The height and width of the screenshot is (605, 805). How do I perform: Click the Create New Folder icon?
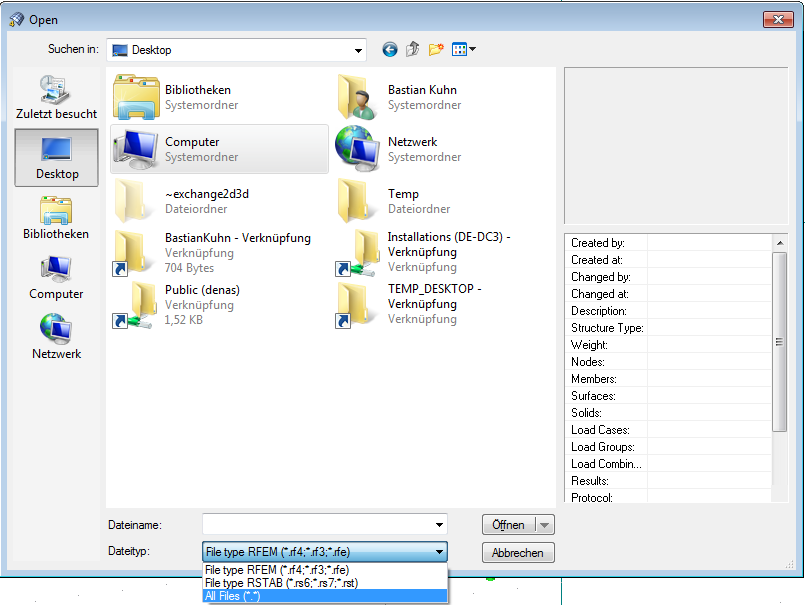point(436,49)
